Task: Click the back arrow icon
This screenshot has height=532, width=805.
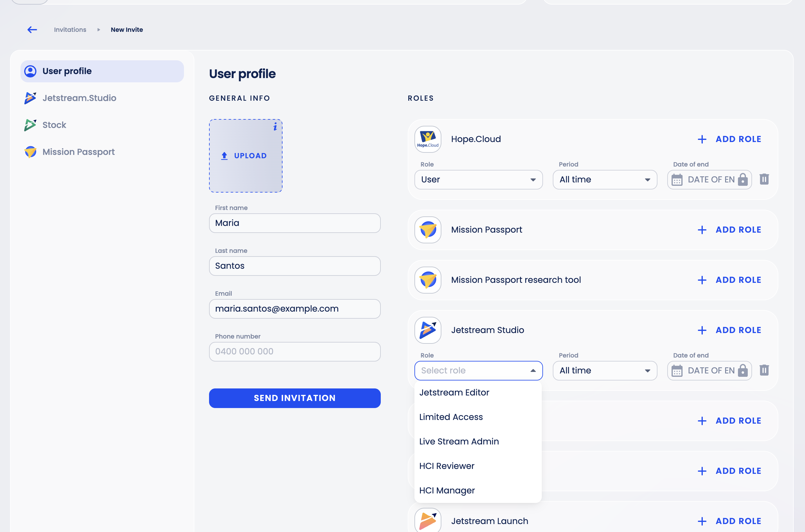Action: [x=32, y=30]
